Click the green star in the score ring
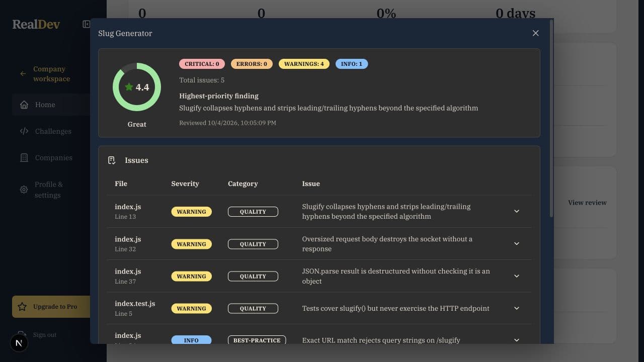The height and width of the screenshot is (362, 644). pos(129,87)
